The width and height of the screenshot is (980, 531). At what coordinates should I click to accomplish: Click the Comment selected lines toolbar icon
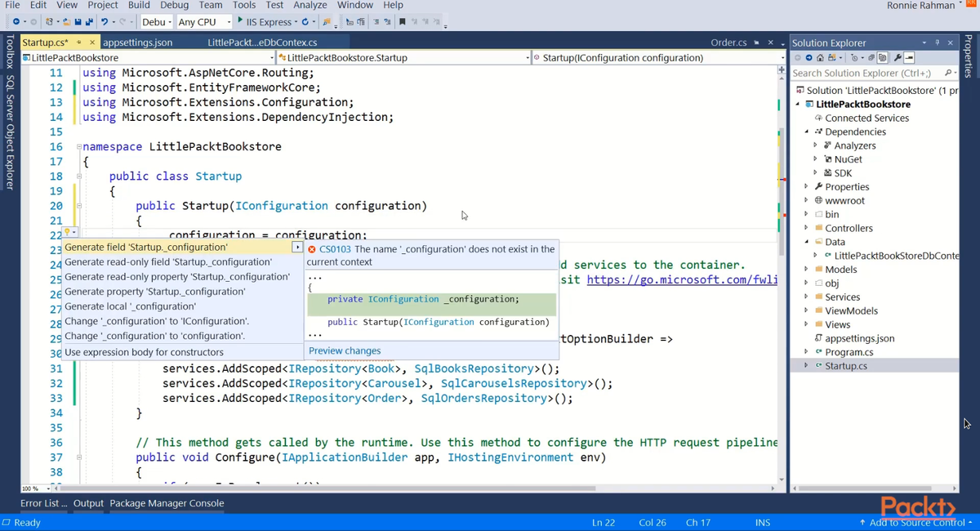pos(376,21)
